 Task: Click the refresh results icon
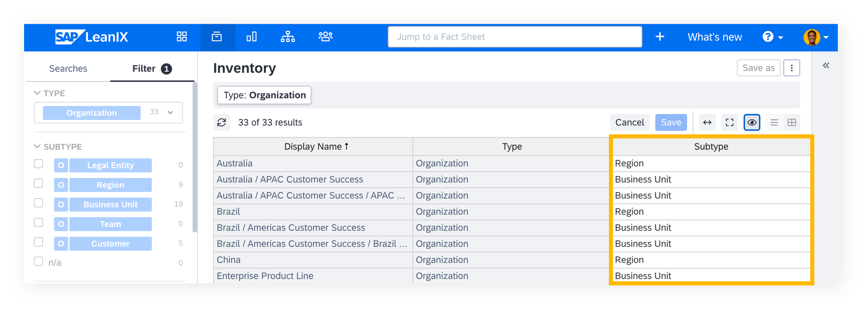(x=221, y=122)
